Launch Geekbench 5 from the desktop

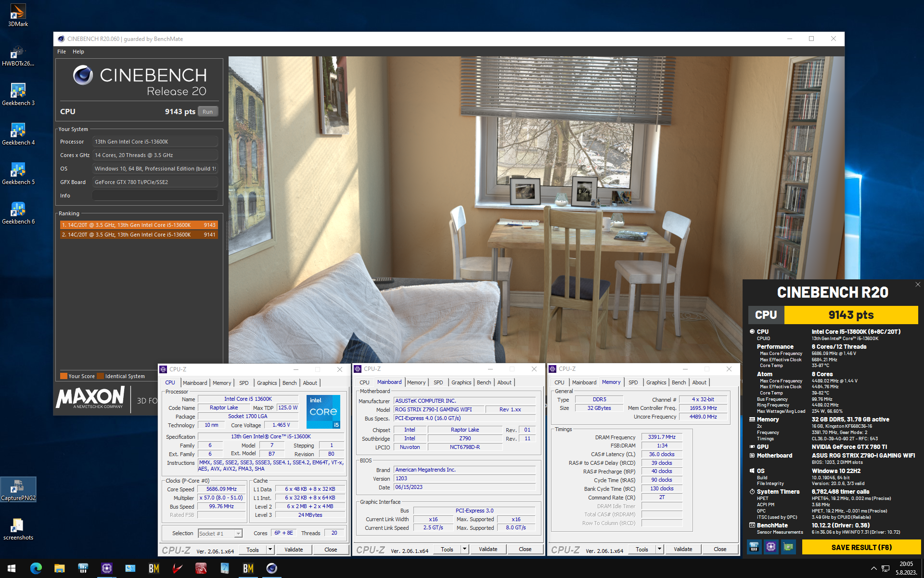[18, 173]
